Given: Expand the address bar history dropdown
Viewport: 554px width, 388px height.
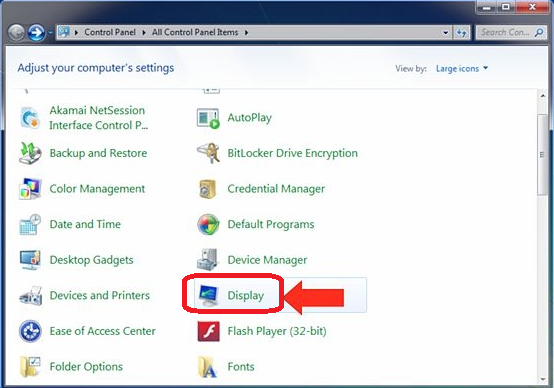Looking at the screenshot, I should [x=446, y=33].
